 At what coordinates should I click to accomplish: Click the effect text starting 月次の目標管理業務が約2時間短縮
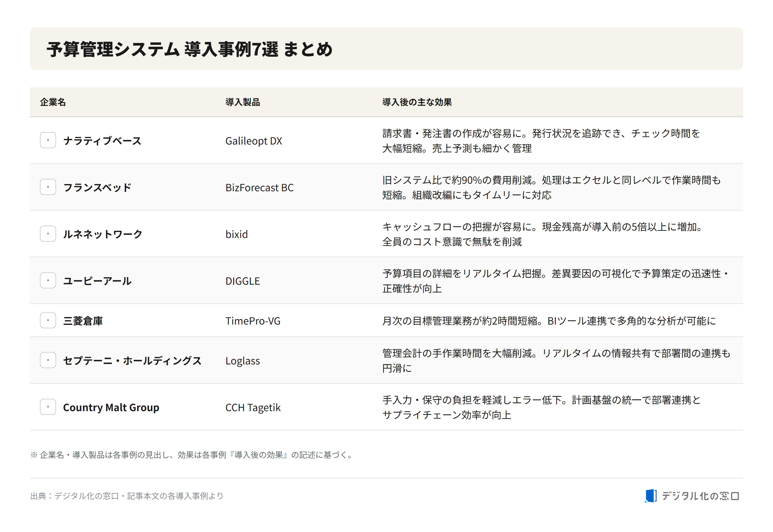pyautogui.click(x=549, y=321)
